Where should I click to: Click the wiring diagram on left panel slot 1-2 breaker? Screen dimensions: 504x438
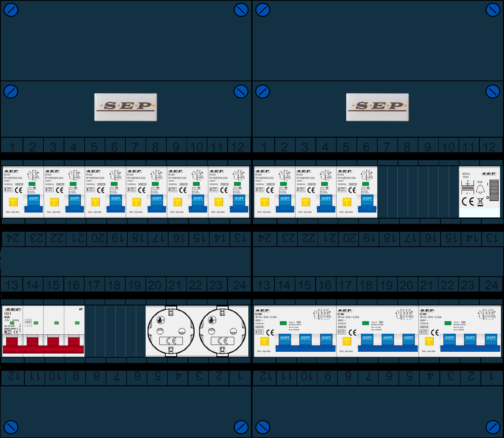(x=34, y=175)
